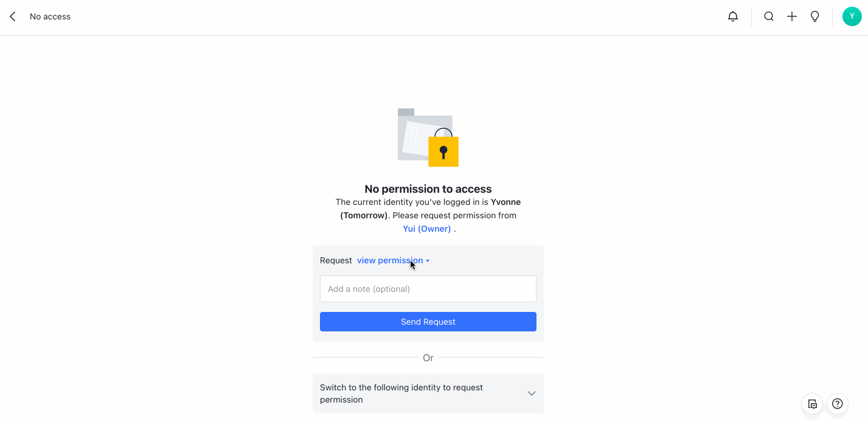This screenshot has width=868, height=422.
Task: Click the Add a note input field
Action: [x=428, y=288]
